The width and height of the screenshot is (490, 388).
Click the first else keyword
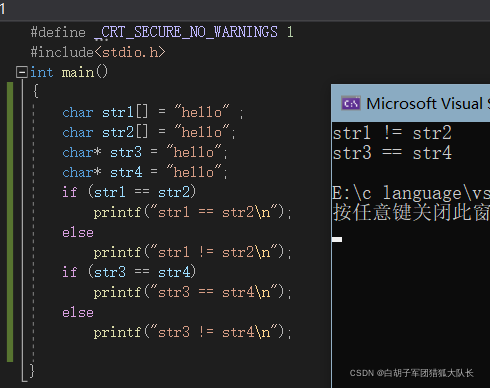(78, 232)
